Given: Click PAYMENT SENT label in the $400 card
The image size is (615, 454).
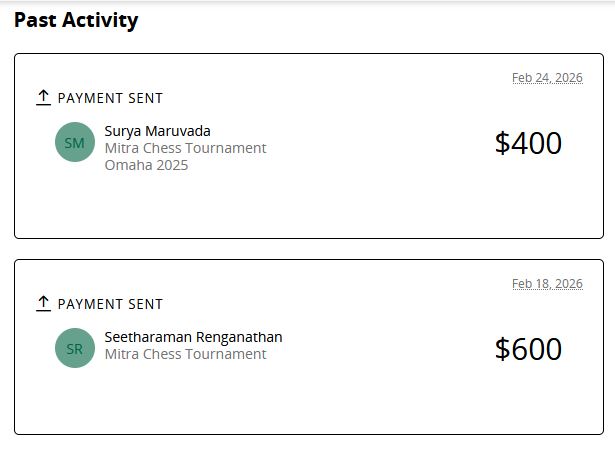Looking at the screenshot, I should click(110, 98).
